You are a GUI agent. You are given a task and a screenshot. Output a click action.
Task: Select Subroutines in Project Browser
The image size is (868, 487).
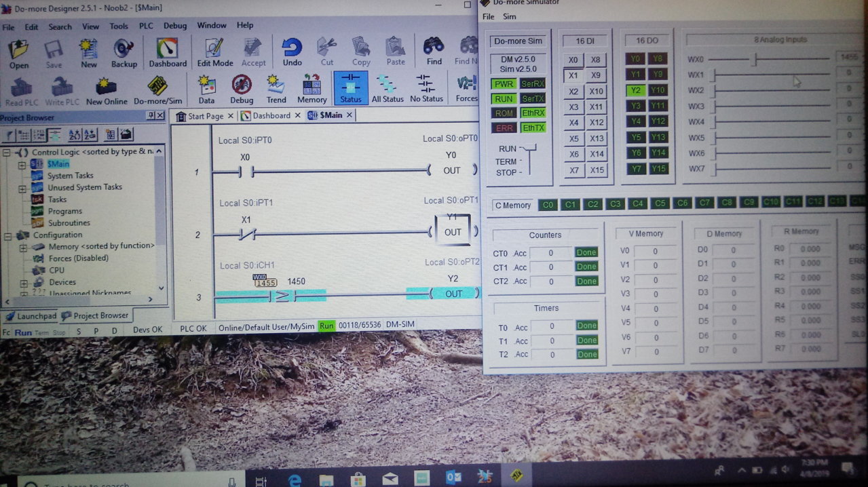[x=69, y=223]
